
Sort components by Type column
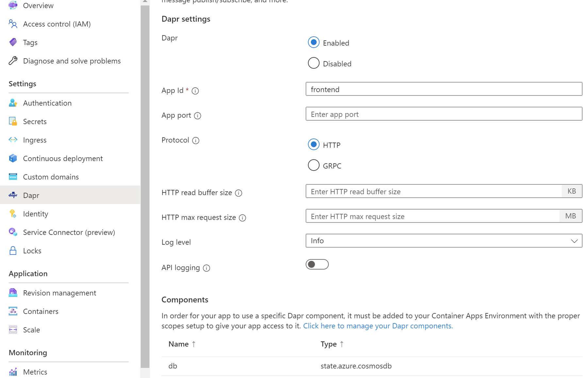pyautogui.click(x=332, y=344)
